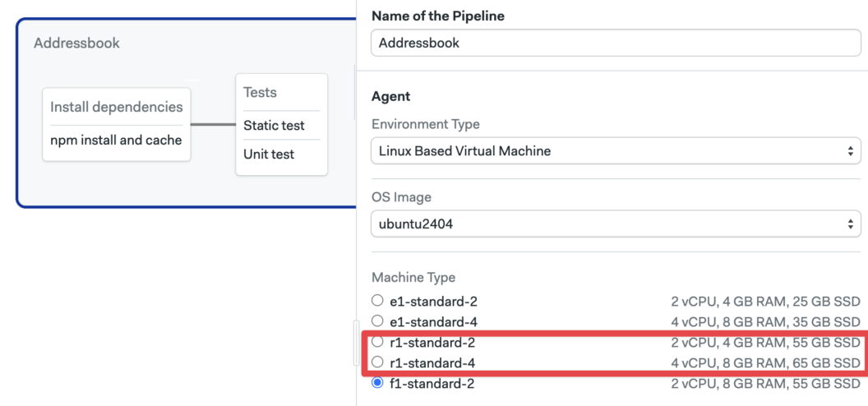868x406 pixels.
Task: Click the Machine Type label
Action: (413, 278)
